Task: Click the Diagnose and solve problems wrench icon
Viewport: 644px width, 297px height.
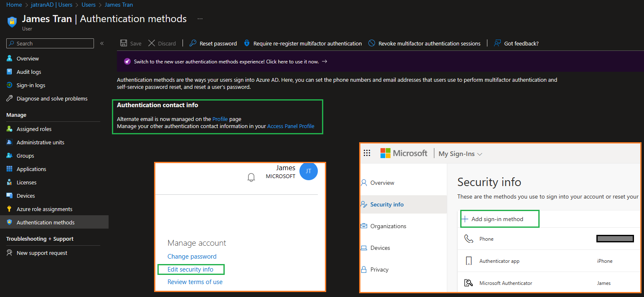Action: click(10, 98)
